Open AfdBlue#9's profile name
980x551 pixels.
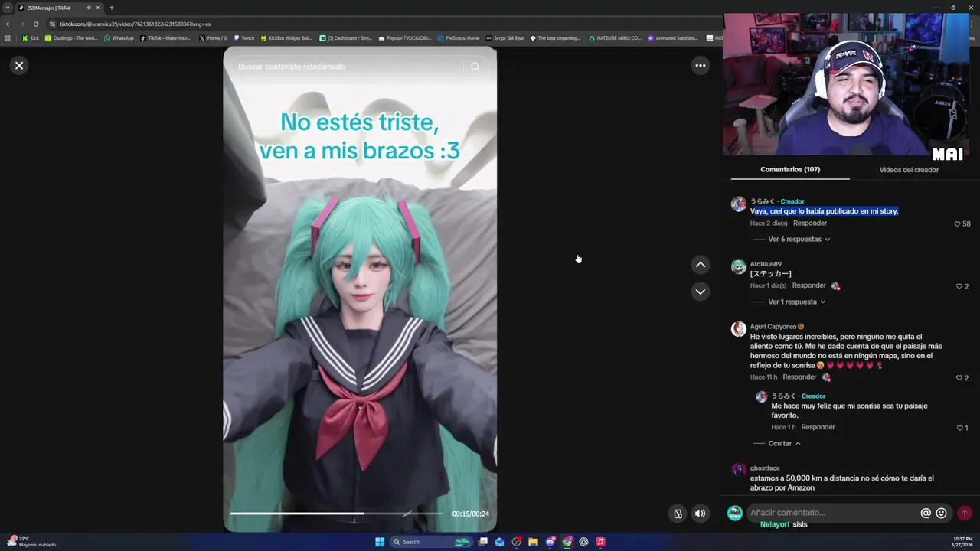tap(766, 264)
